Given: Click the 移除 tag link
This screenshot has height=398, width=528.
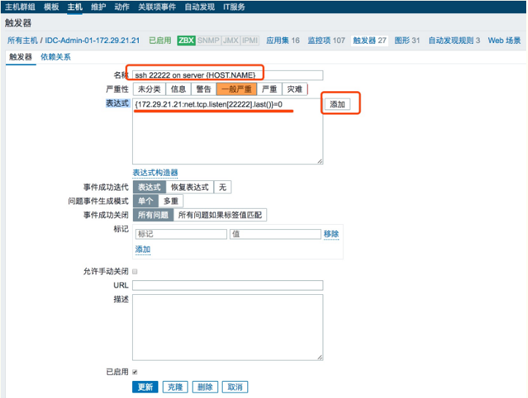Looking at the screenshot, I should point(331,234).
